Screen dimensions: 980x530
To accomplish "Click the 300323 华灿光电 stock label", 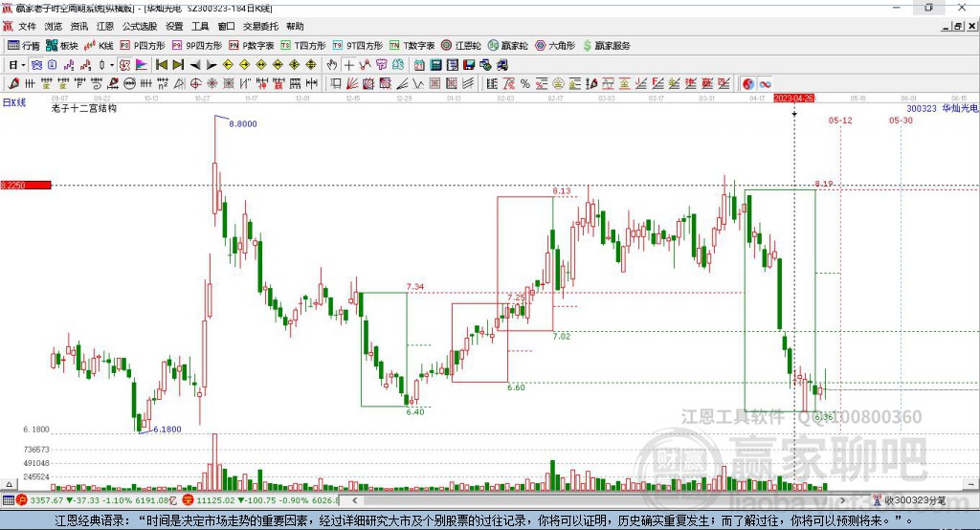I will click(943, 108).
